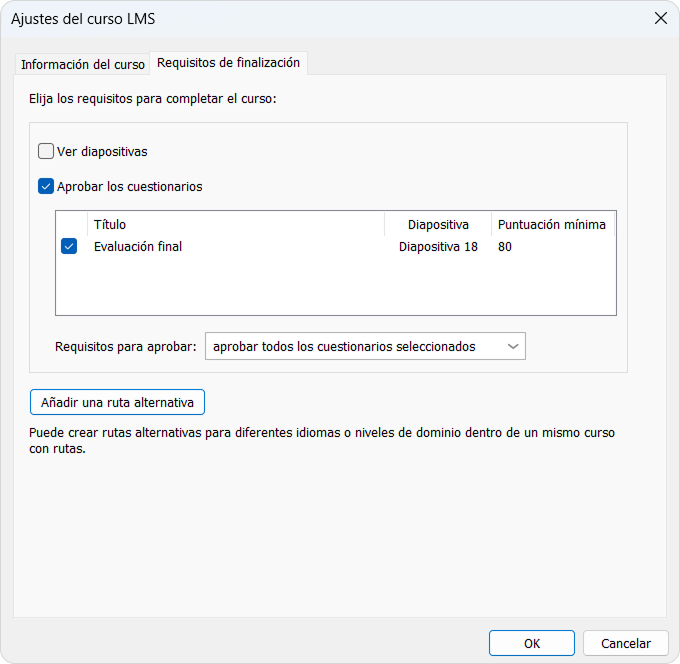The height and width of the screenshot is (664, 680).
Task: Close the Ajustes del curso LMS dialog
Action: [x=660, y=19]
